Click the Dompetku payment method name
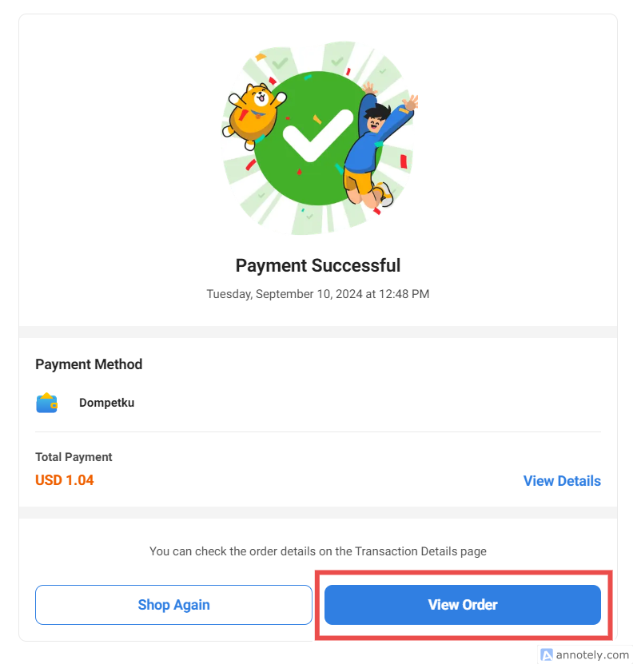Viewport: 641px width, 672px height. point(106,403)
